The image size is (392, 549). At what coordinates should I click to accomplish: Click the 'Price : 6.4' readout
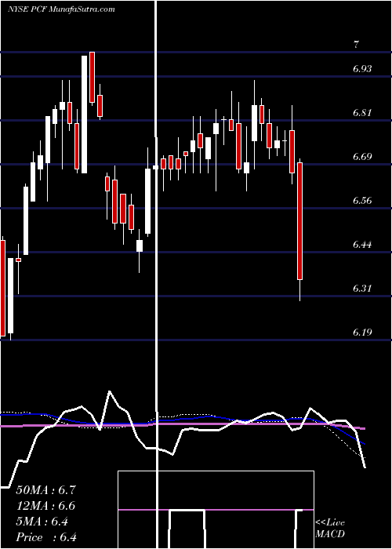pos(46,537)
